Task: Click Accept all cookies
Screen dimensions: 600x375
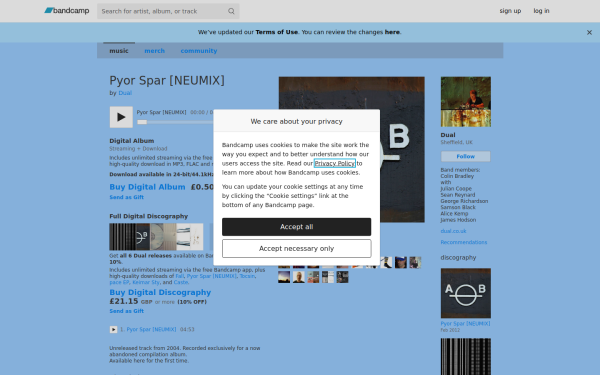Action: [x=297, y=227]
